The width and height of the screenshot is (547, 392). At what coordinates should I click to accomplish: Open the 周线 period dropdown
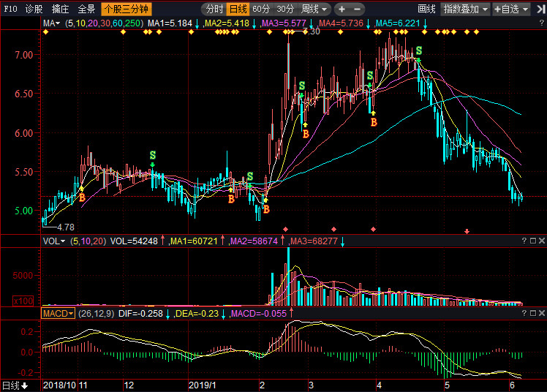click(314, 9)
